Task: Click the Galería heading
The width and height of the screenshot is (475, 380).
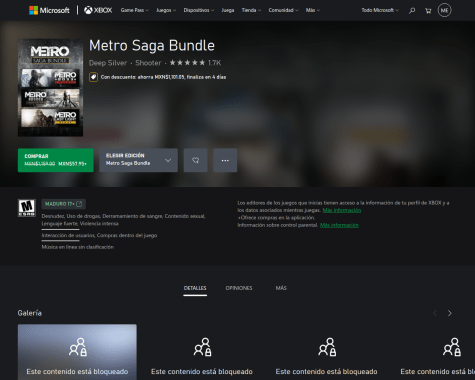Action: 30,313
